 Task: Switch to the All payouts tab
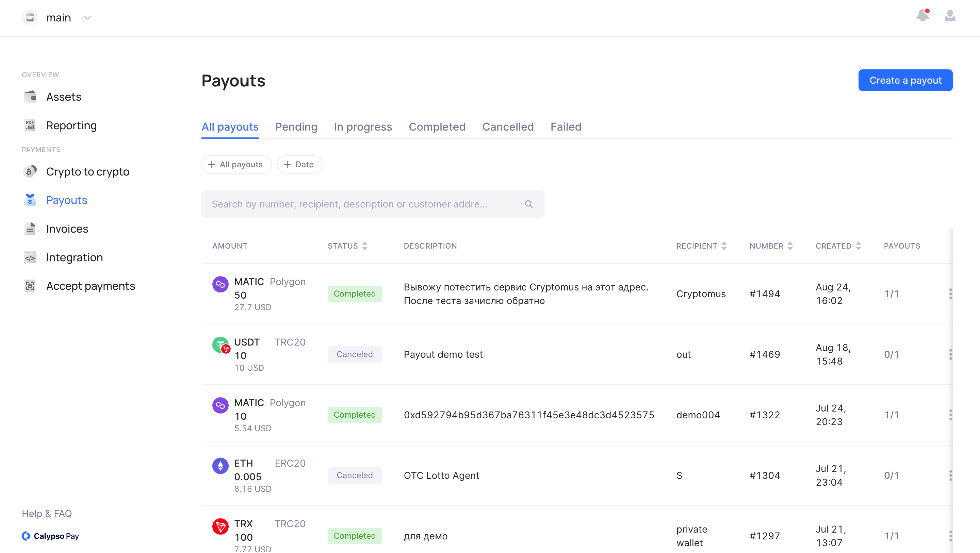tap(230, 127)
